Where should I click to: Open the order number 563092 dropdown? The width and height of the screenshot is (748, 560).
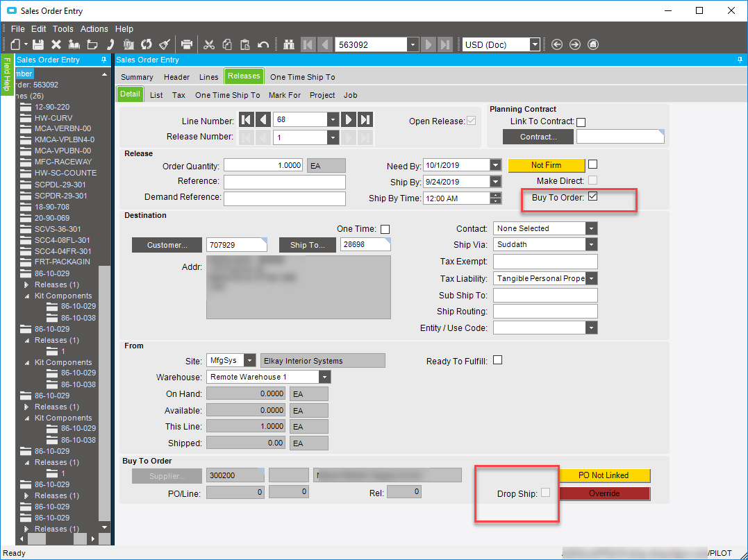(413, 45)
